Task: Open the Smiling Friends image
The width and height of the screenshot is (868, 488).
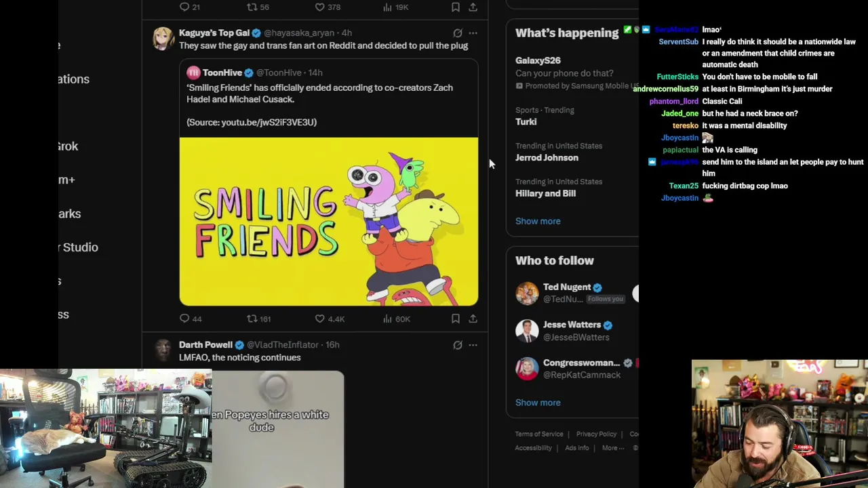Action: coord(329,222)
